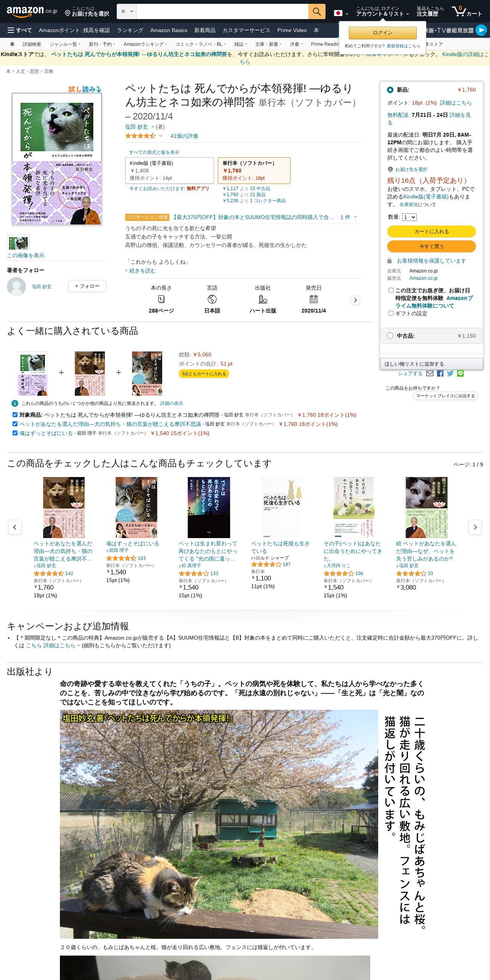Go to next page of checked products carousel
The width and height of the screenshot is (490, 980).
pos(475,527)
